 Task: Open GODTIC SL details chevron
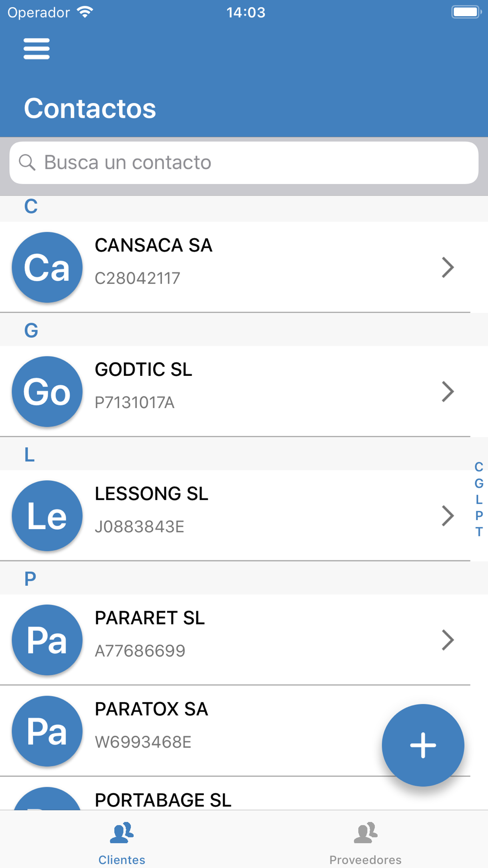[x=448, y=392]
